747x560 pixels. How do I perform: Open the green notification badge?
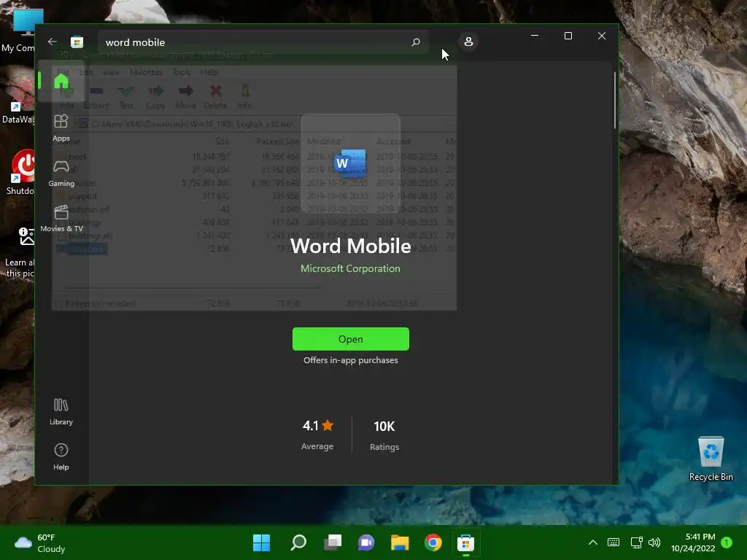tap(727, 542)
